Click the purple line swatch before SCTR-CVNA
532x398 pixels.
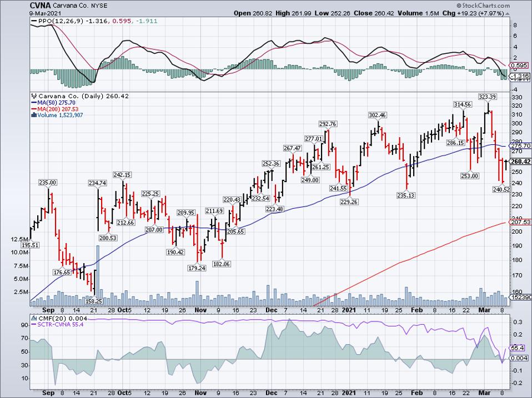[34, 324]
